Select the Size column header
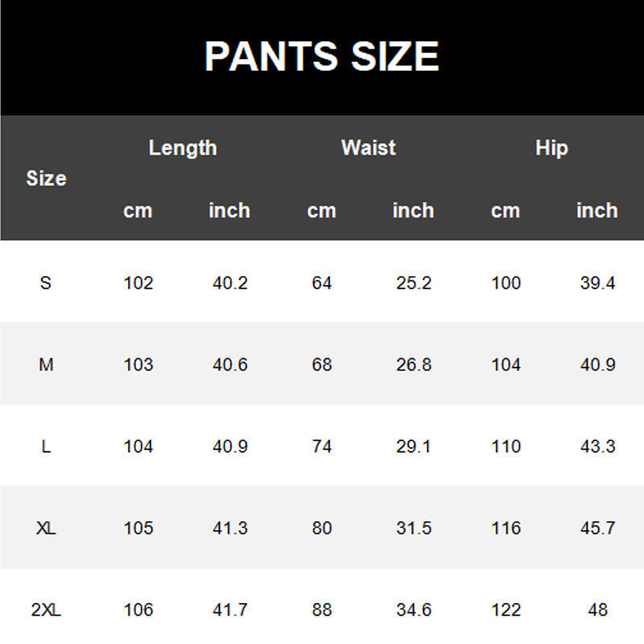The image size is (644, 644). coord(46,178)
